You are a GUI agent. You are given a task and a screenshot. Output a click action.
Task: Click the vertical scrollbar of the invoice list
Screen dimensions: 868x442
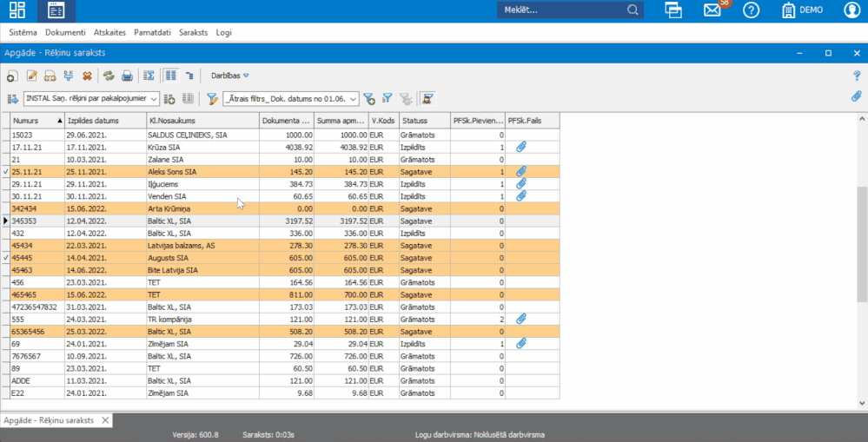point(861,243)
